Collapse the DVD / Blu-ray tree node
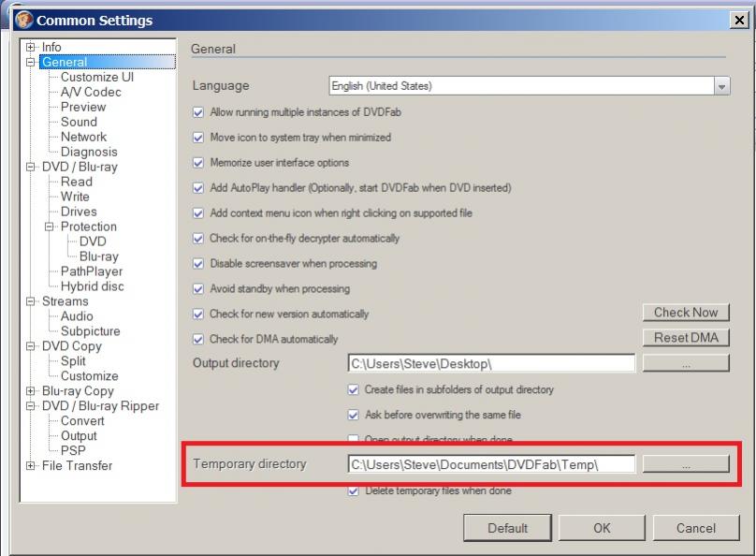 (x=30, y=167)
